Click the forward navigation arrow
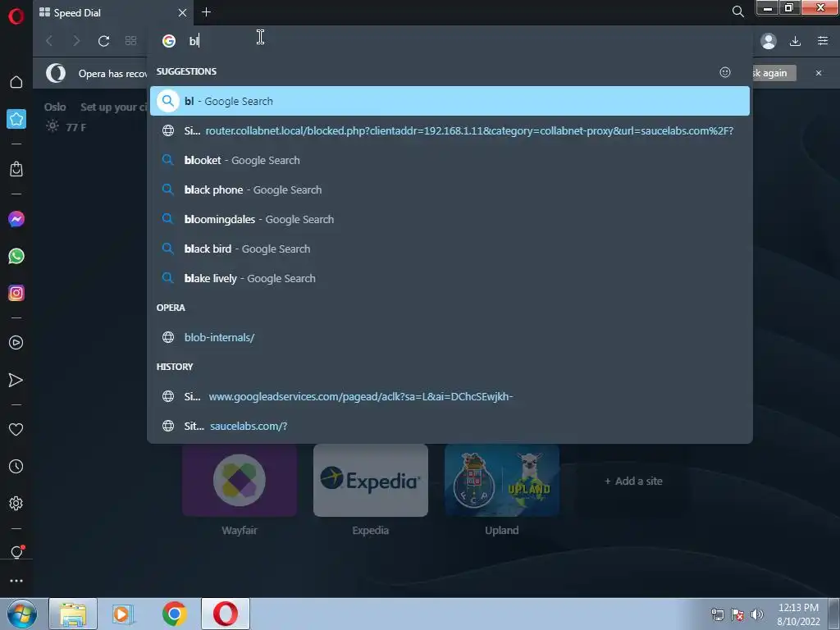 (x=76, y=41)
